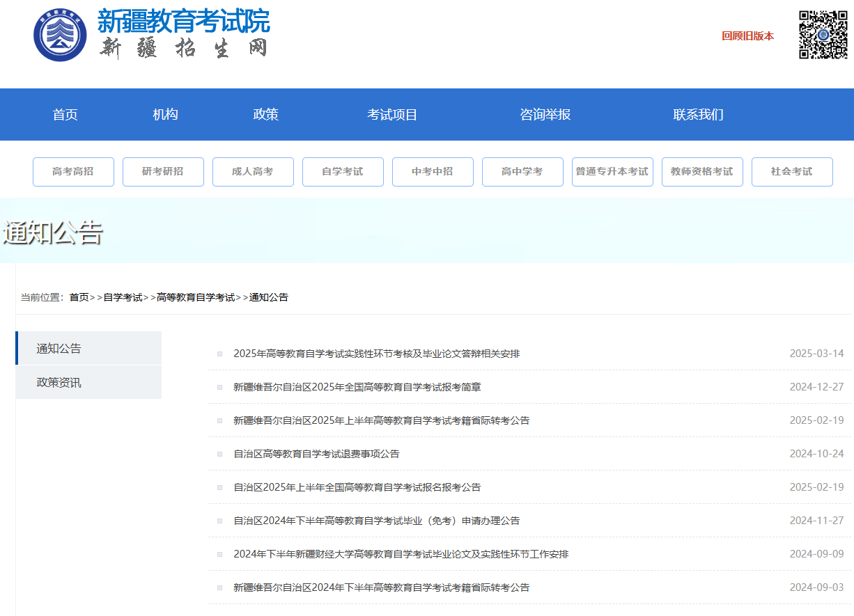Open the 普通专升本考试 section
Screen dimensions: 854x616
[612, 171]
